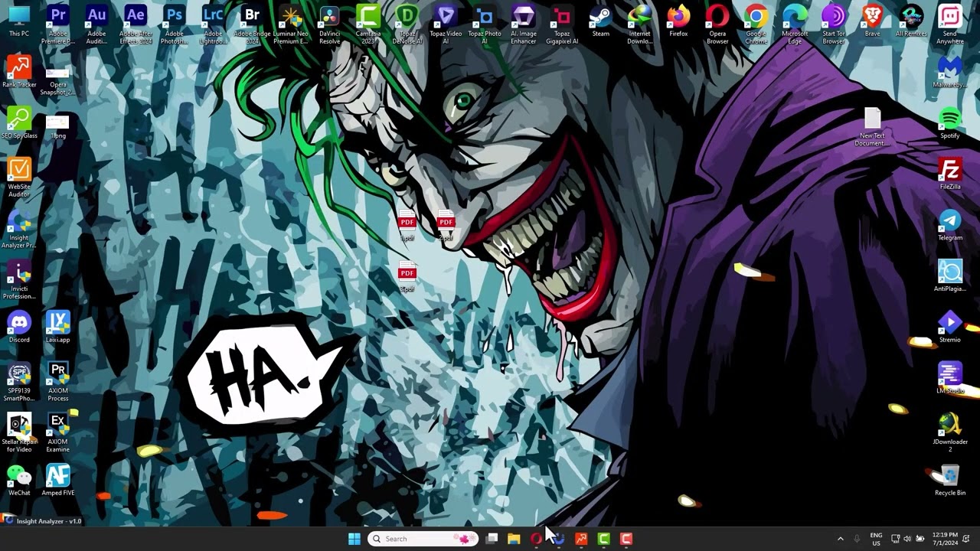The width and height of the screenshot is (980, 551).
Task: Open File Explorer from taskbar
Action: [514, 539]
